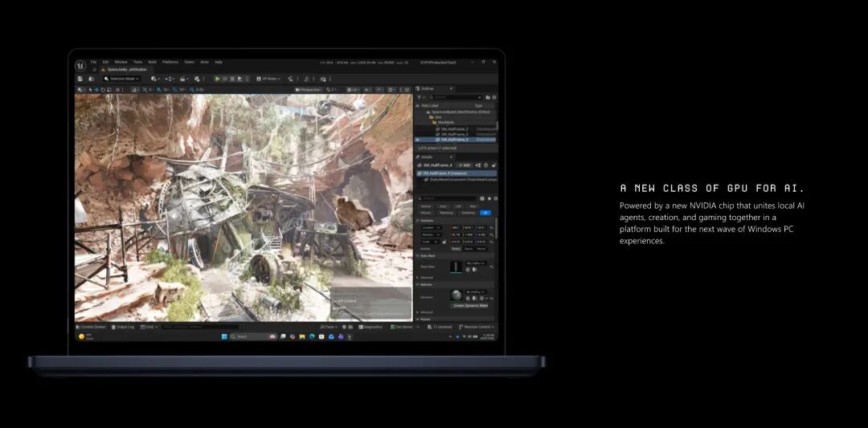The height and width of the screenshot is (428, 868).
Task: Open the Platforms menu in the menu bar
Action: point(170,62)
